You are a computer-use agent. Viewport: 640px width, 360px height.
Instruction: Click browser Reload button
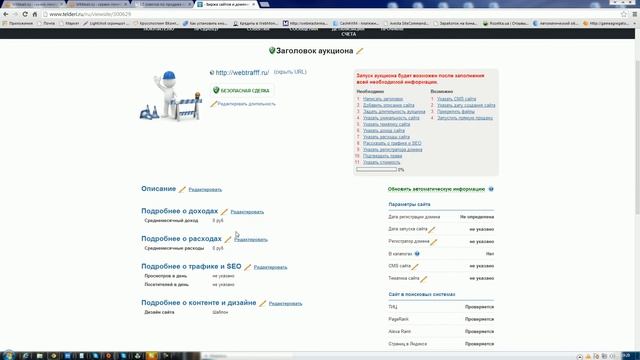pyautogui.click(x=25, y=14)
